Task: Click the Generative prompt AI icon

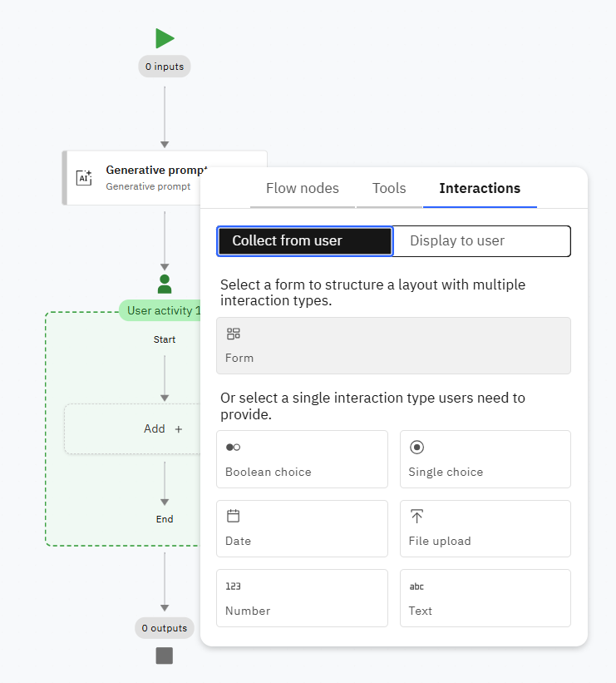Action: [84, 177]
